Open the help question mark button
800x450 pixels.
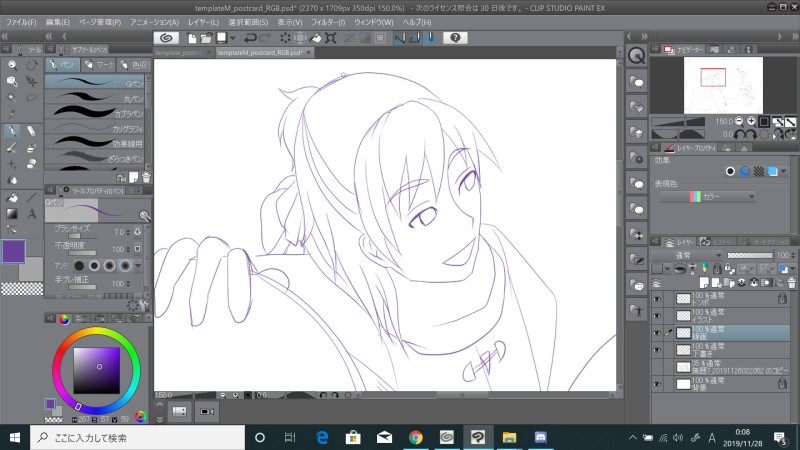coord(455,38)
